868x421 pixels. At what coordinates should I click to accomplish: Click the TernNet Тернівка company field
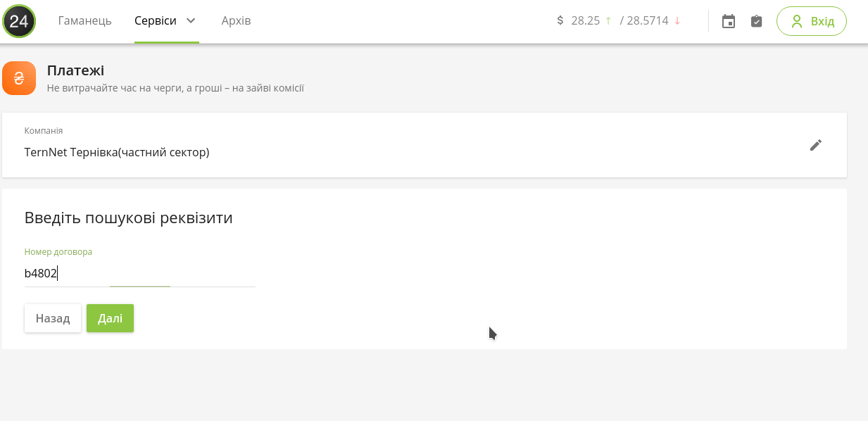click(424, 145)
